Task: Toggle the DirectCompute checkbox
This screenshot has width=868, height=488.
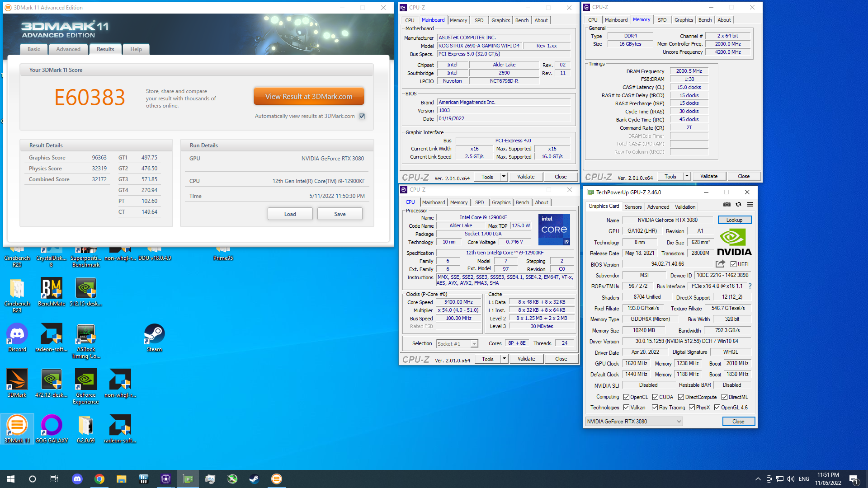Action: coord(681,397)
